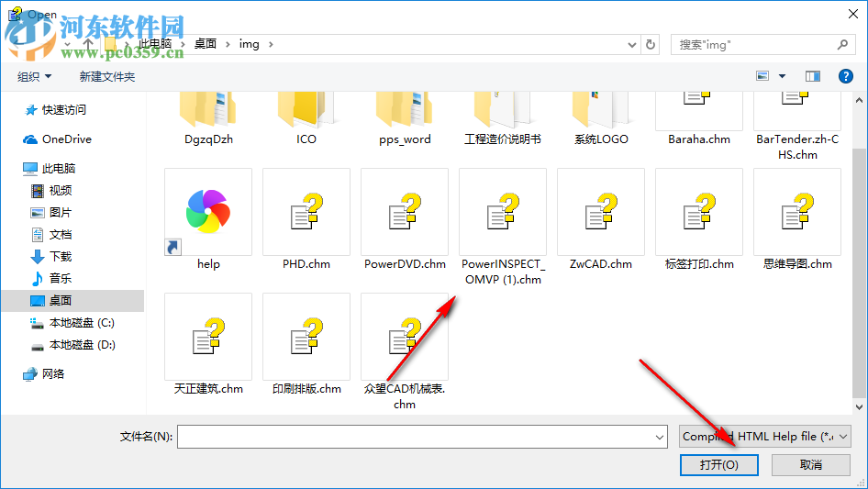
Task: Click file list scrollbar up arrow
Action: click(859, 100)
